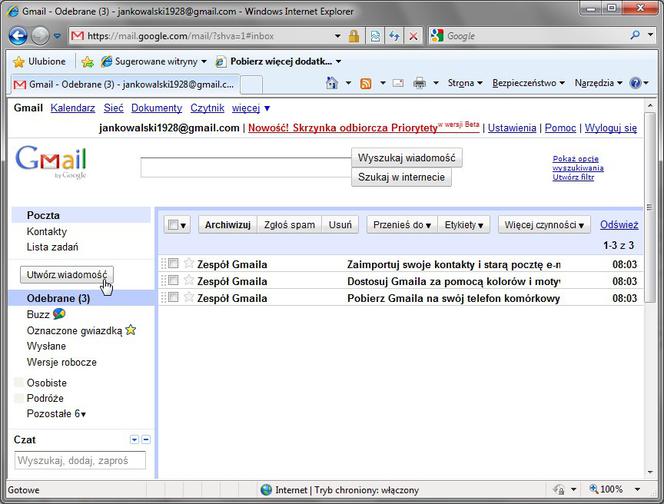Viewport: 664px width, 504px height.
Task: Click the Buzz colored icon
Action: [x=59, y=314]
